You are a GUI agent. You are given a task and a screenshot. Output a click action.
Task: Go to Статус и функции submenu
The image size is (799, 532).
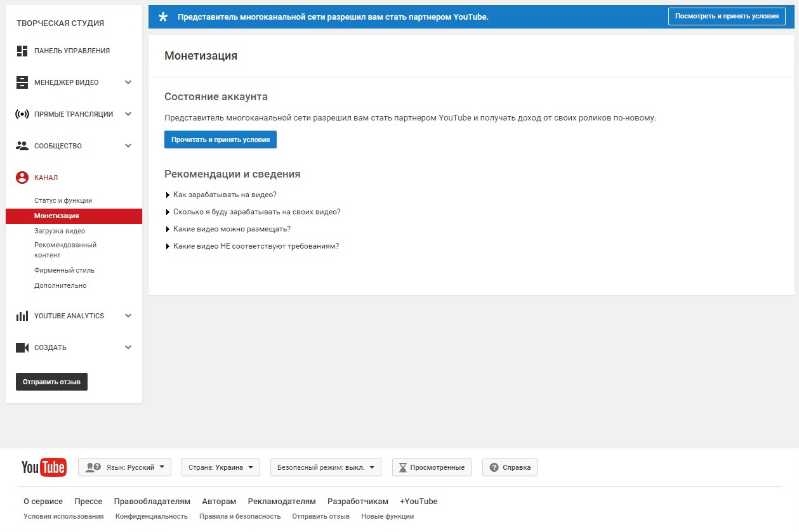point(63,200)
